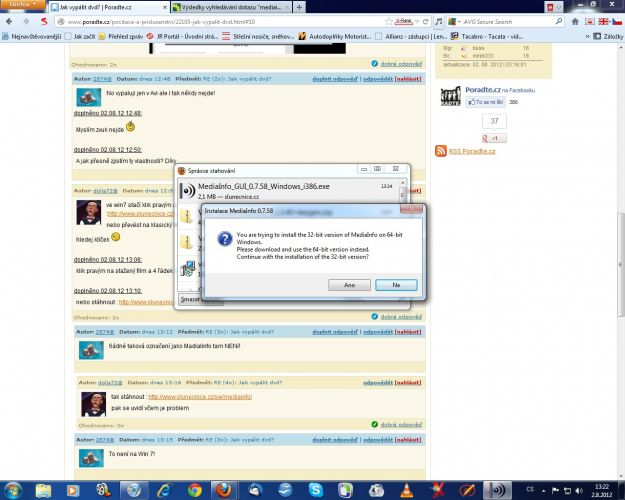Bookmark the page with the star icon
The height and width of the screenshot is (500, 625).
[x=389, y=22]
